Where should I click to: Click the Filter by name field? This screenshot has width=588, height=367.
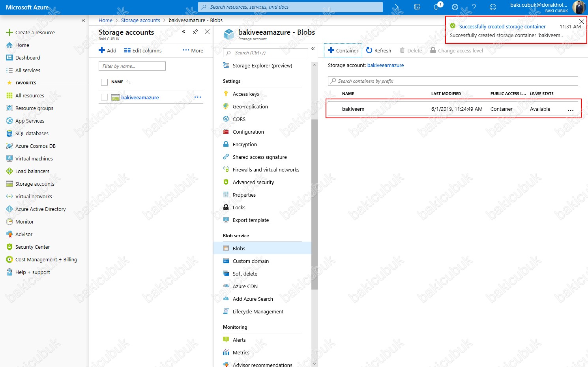pyautogui.click(x=132, y=66)
